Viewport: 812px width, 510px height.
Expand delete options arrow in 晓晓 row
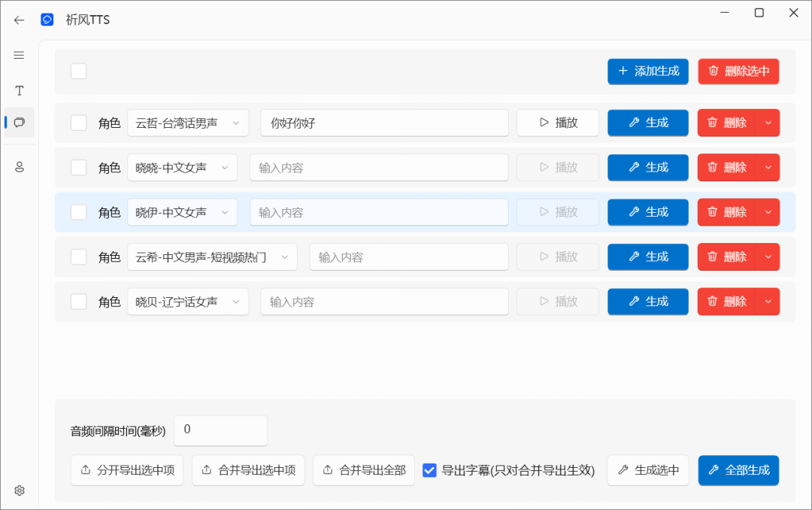point(768,168)
